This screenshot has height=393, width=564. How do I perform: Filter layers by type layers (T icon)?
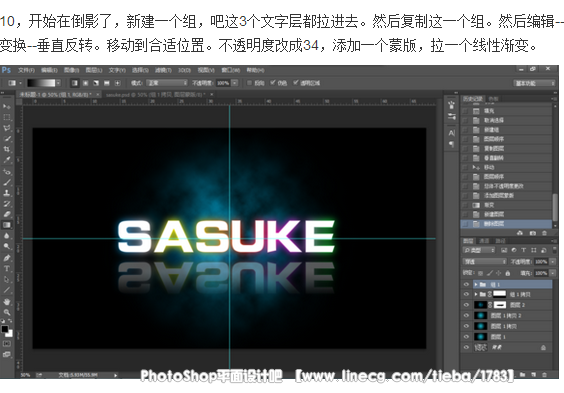point(523,250)
